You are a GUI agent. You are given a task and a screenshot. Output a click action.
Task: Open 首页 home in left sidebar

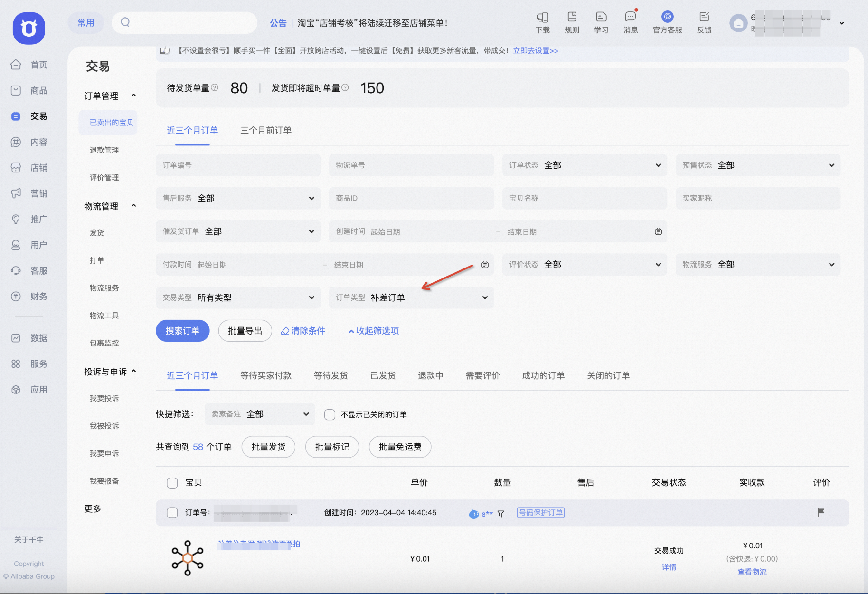pyautogui.click(x=29, y=65)
